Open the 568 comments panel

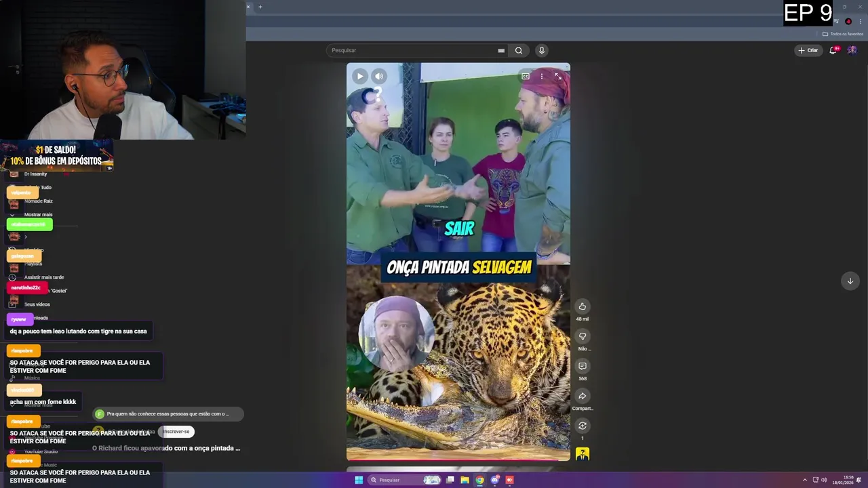coord(582,366)
